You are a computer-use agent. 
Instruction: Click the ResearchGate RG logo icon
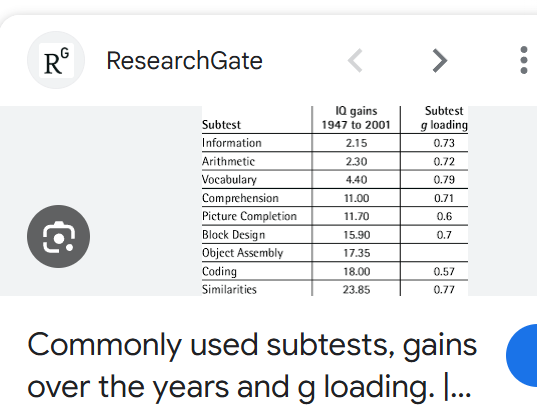click(x=56, y=60)
